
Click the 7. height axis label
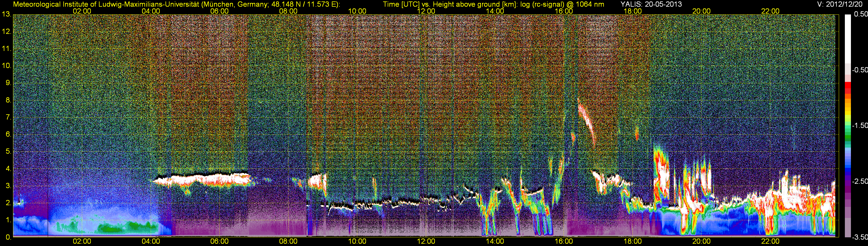8,117
